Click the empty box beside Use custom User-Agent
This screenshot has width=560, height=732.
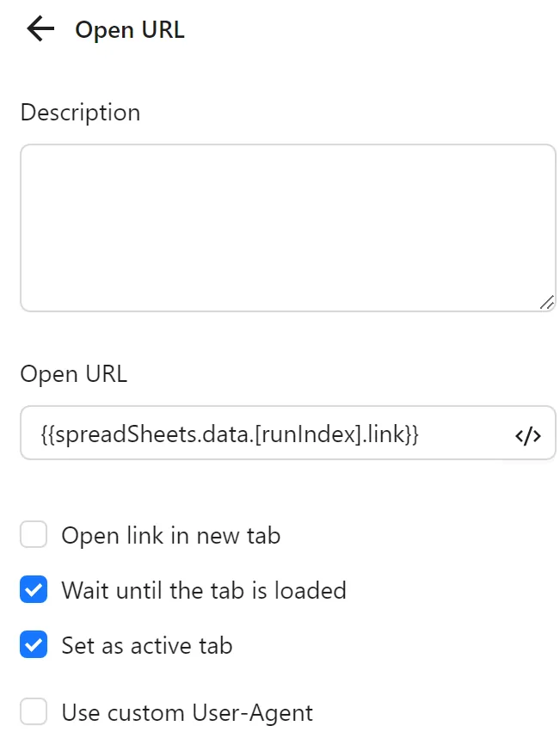34,712
